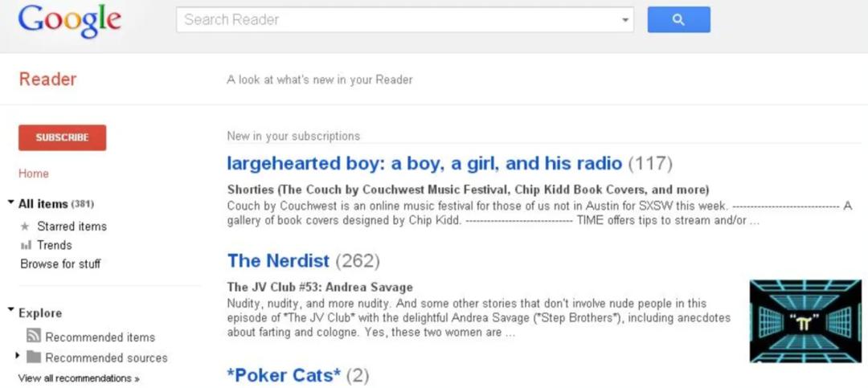
Task: Click the RSS icon beside Recommended items
Action: [x=34, y=337]
